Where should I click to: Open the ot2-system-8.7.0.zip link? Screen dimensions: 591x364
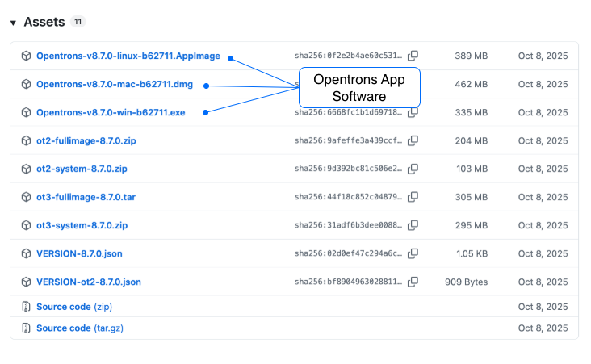82,169
